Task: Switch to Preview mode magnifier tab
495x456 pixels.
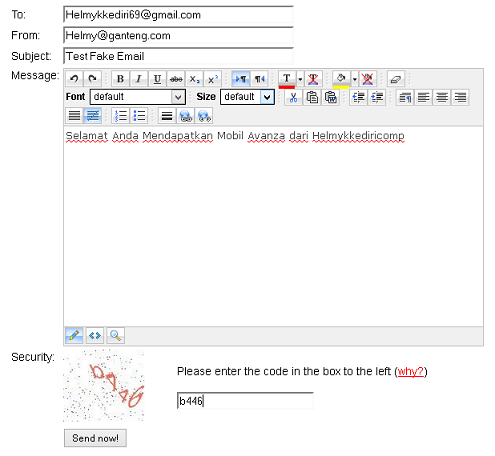Action: pos(115,335)
